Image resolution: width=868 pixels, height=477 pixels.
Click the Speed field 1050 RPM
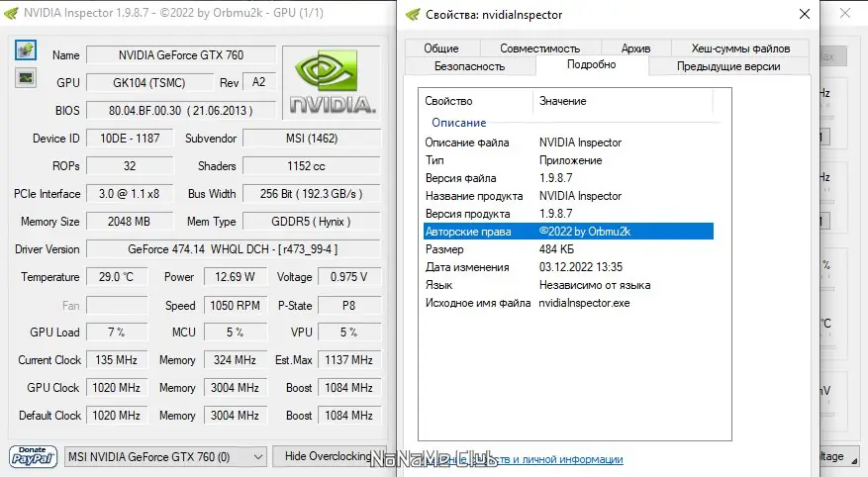[236, 305]
